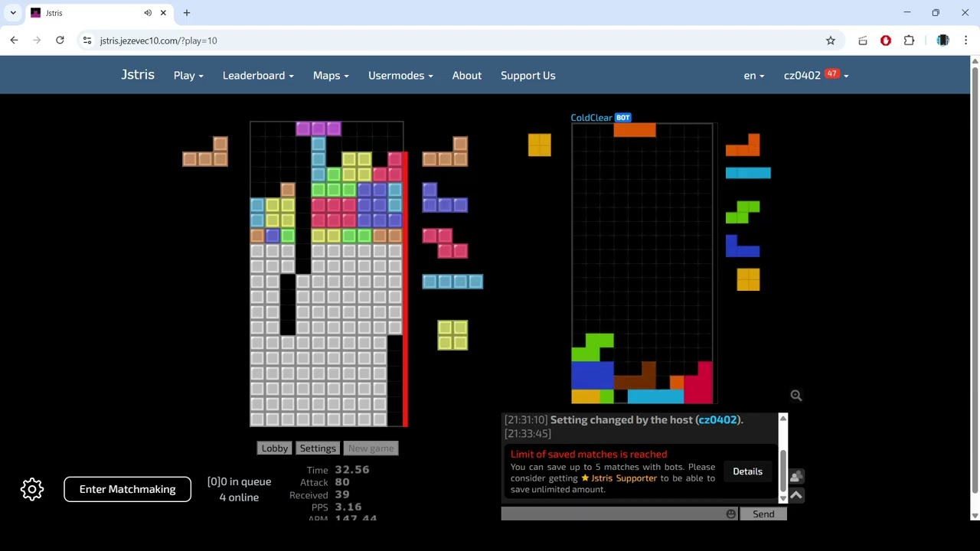Open the media control icon in toolbar
The image size is (980, 551).
[863, 41]
